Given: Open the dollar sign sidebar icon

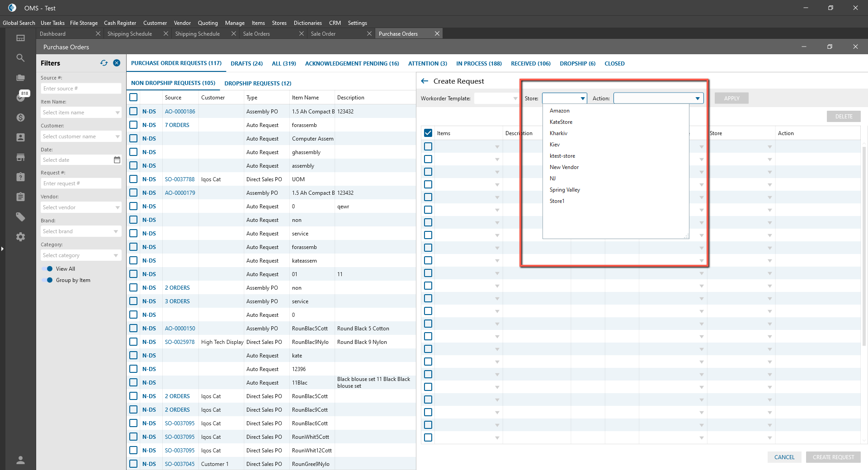Looking at the screenshot, I should [20, 117].
